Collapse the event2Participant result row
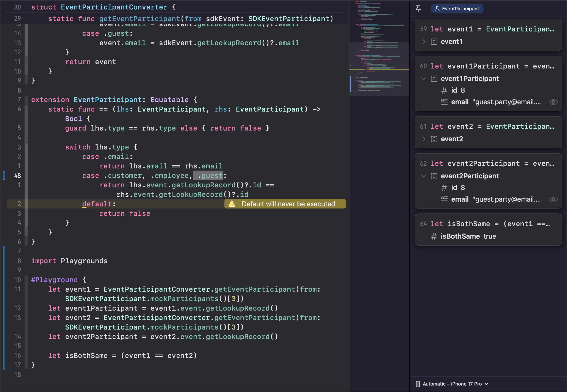 coord(423,176)
